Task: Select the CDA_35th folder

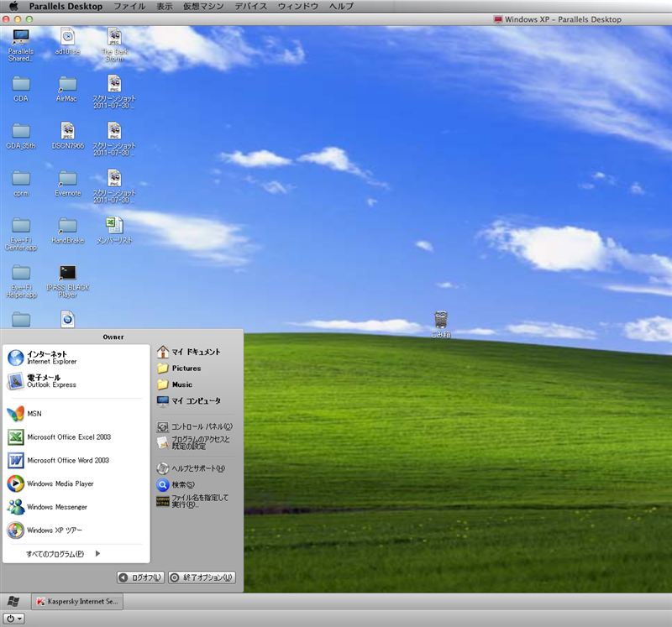Action: click(20, 136)
